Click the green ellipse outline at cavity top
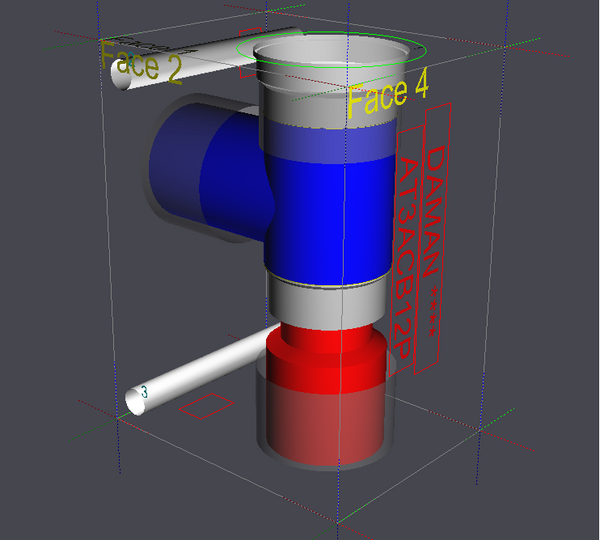 point(331,50)
